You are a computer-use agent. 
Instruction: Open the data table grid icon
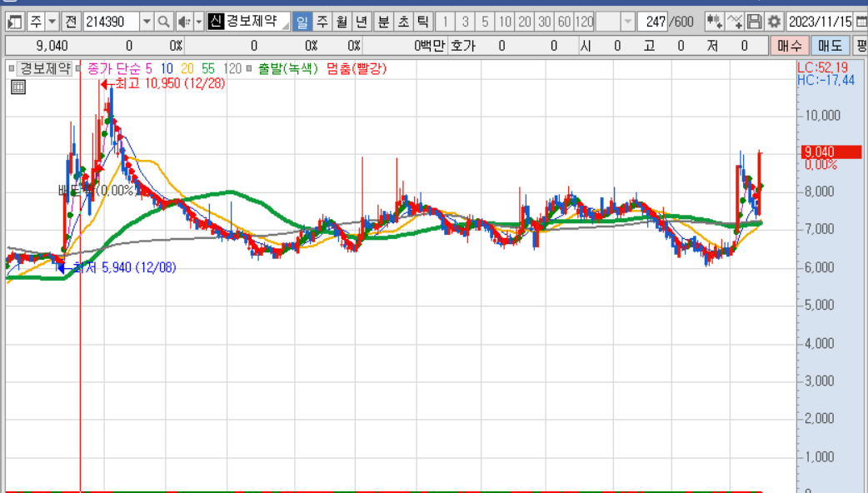tap(18, 87)
